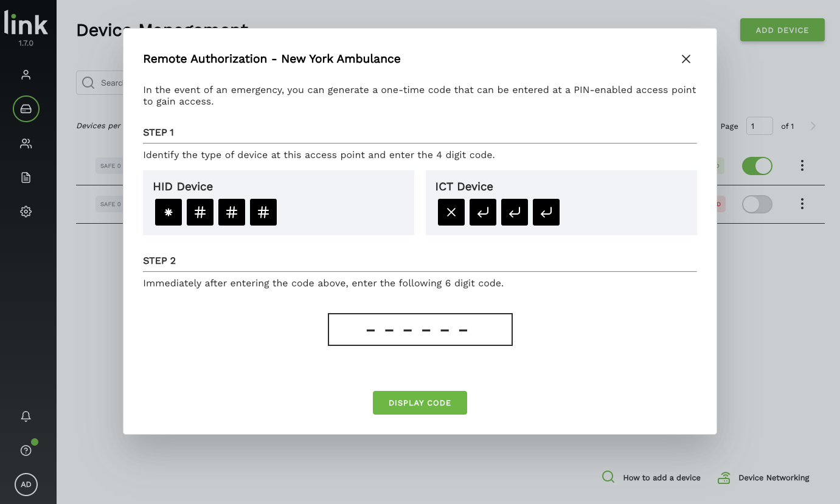Screen dimensions: 840x504
Task: Disable the first device's green toggle
Action: 757,166
